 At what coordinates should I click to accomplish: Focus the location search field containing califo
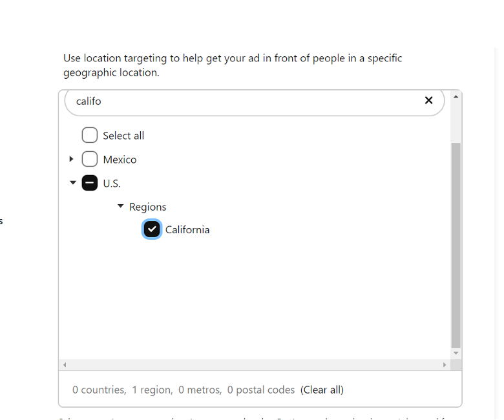244,101
